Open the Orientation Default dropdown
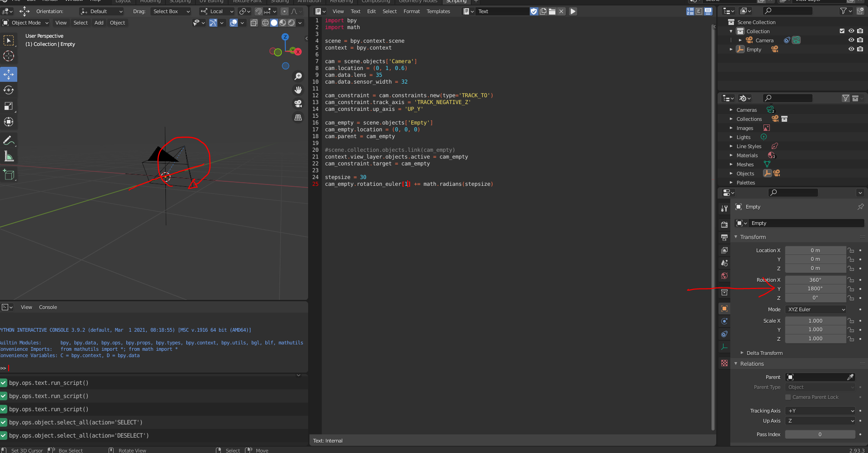 tap(101, 11)
